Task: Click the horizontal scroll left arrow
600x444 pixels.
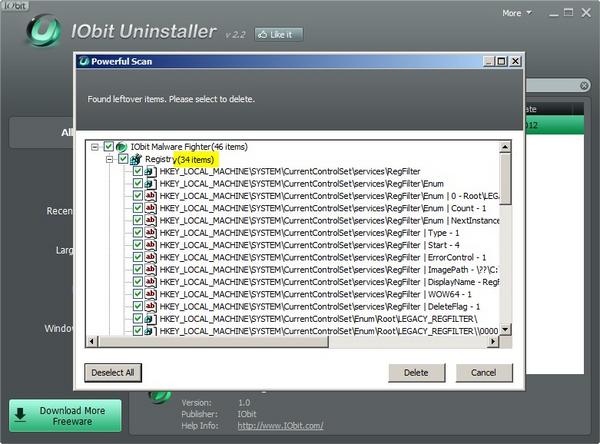Action: coord(91,341)
